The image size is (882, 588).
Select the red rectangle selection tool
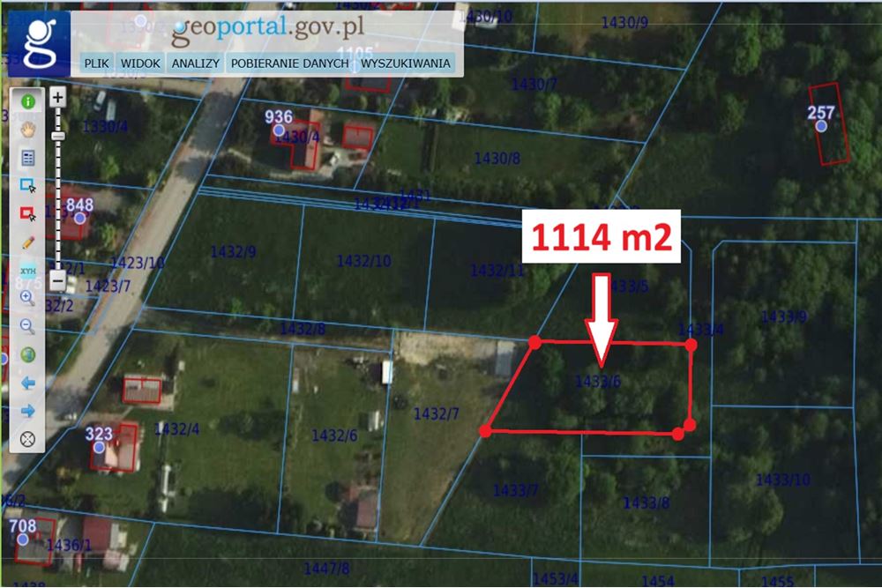tap(27, 213)
